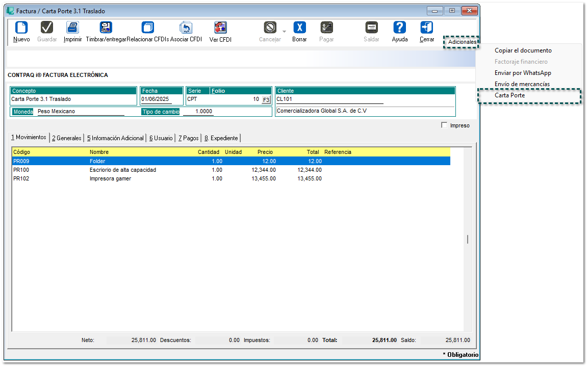Click the Imprimir printer icon
This screenshot has width=588, height=367.
click(73, 28)
